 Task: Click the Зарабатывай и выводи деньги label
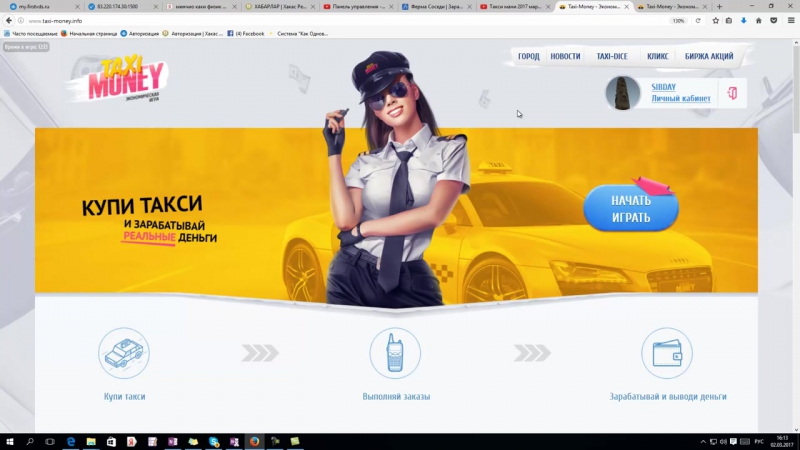tap(668, 396)
